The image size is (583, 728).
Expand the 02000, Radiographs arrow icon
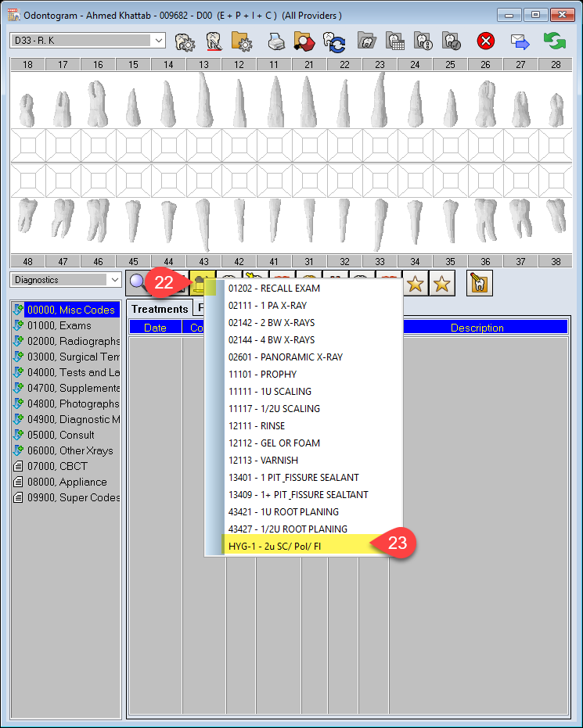pyautogui.click(x=18, y=341)
